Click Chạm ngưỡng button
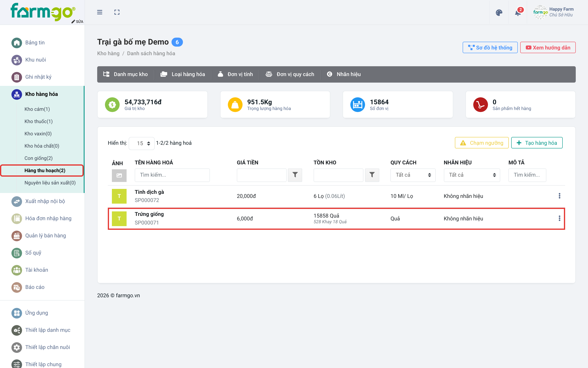Viewport: 588px width, 368px height. coord(482,143)
